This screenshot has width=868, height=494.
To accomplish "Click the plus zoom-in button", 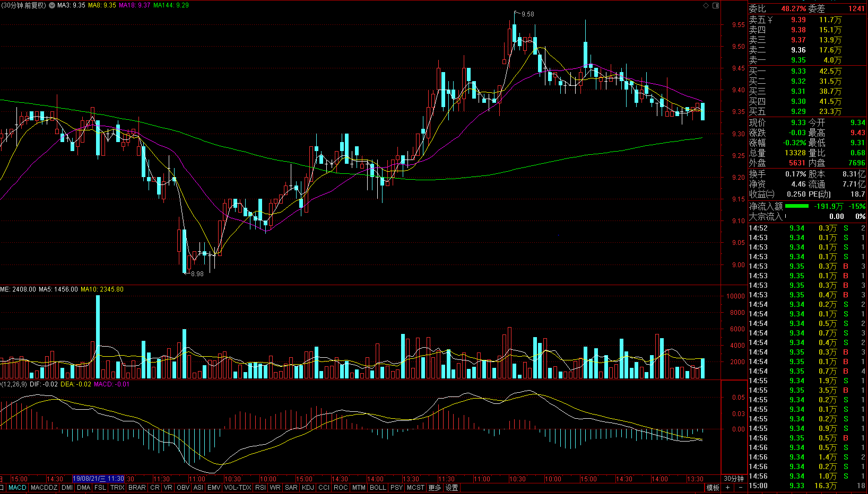I will (x=727, y=488).
